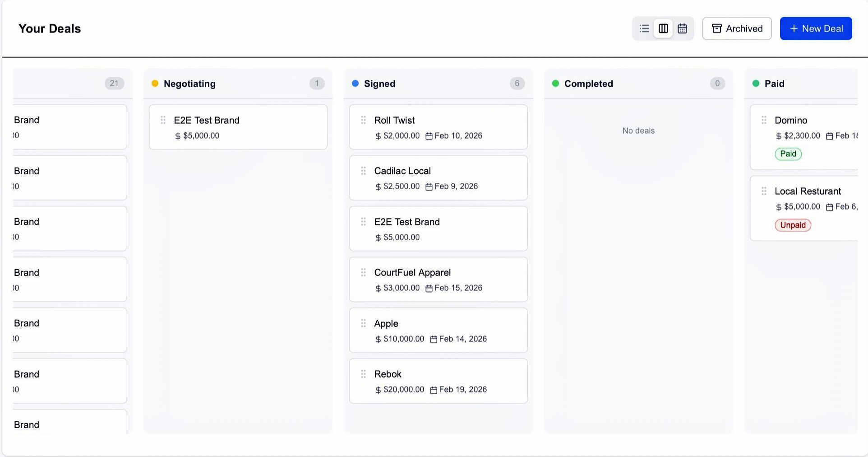Viewport: 868px width, 457px height.
Task: Select the Negotiating column header
Action: point(189,84)
